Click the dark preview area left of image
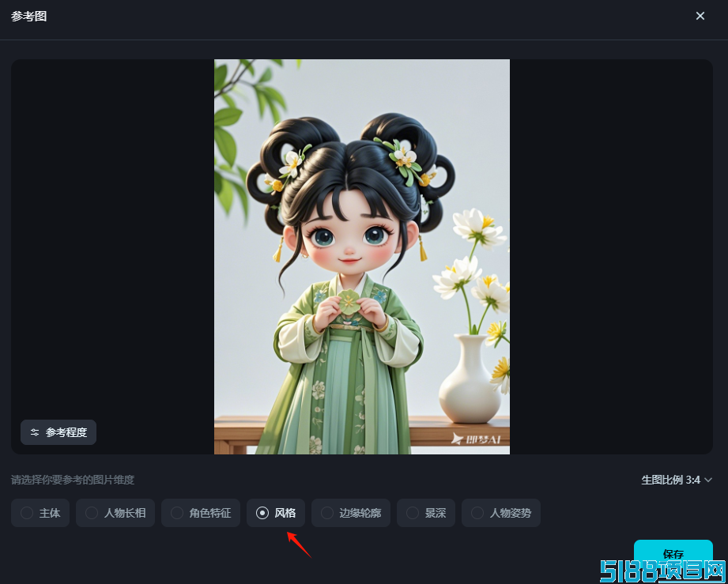This screenshot has width=728, height=584. click(x=112, y=232)
